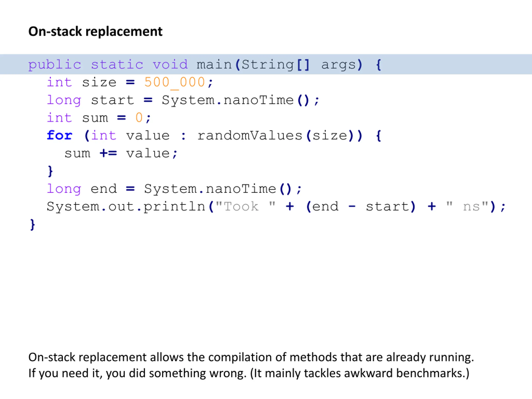Click the 'for (int value : randomValues(size))' line
The width and height of the screenshot is (532, 399).
pos(214,136)
